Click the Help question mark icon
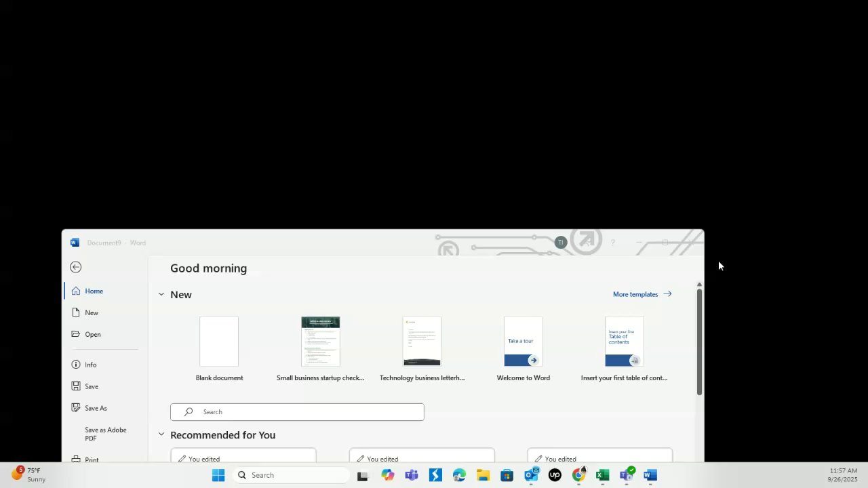868x488 pixels. tap(612, 243)
